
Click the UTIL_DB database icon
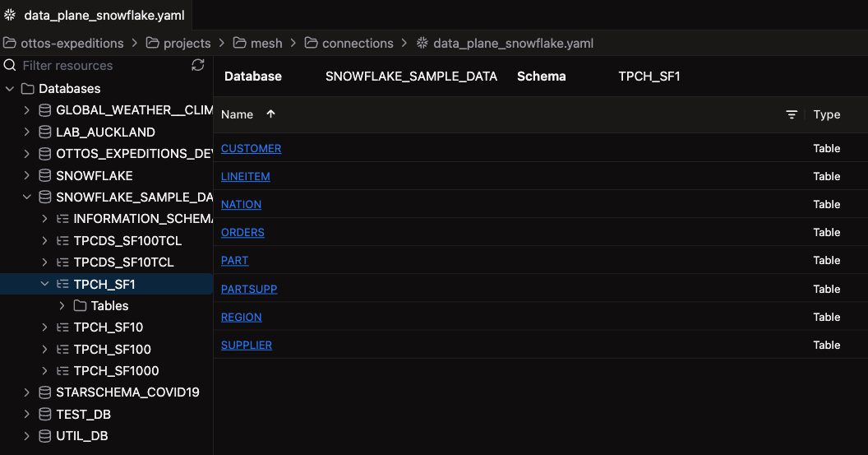[45, 436]
